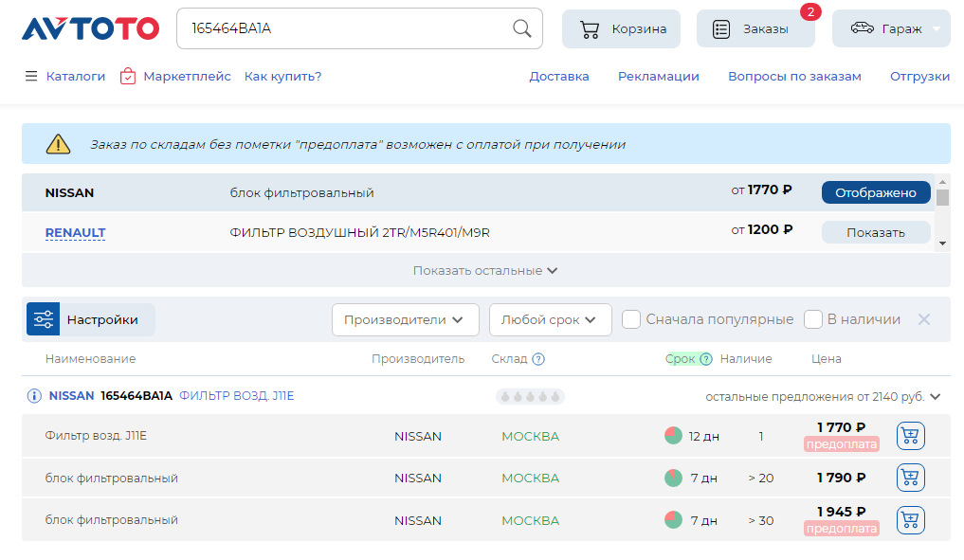Click the Гараж car icon
The height and width of the screenshot is (560, 964).
[x=862, y=27]
